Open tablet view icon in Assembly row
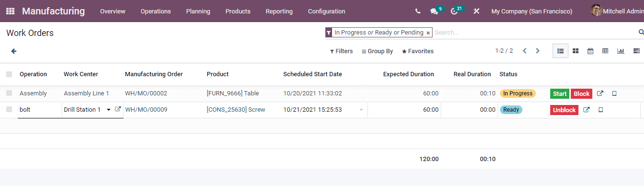Viewport: 644px width, 186px height. [x=614, y=93]
